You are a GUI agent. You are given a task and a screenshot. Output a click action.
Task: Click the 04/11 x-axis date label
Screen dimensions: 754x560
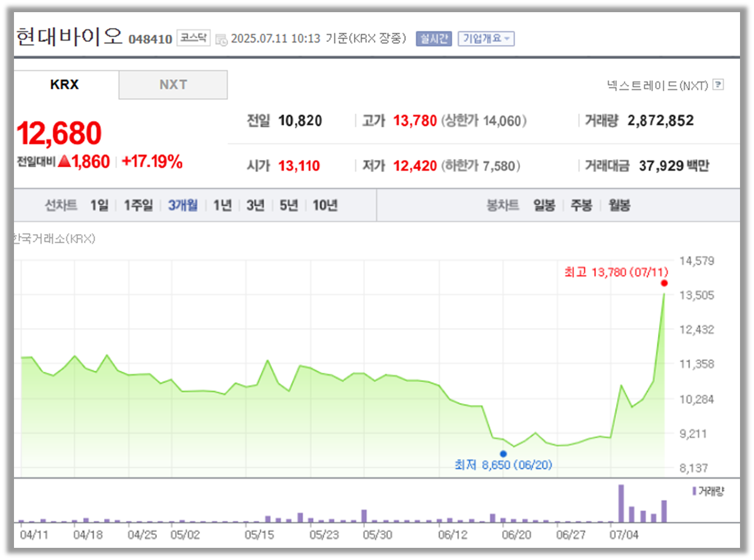34,535
